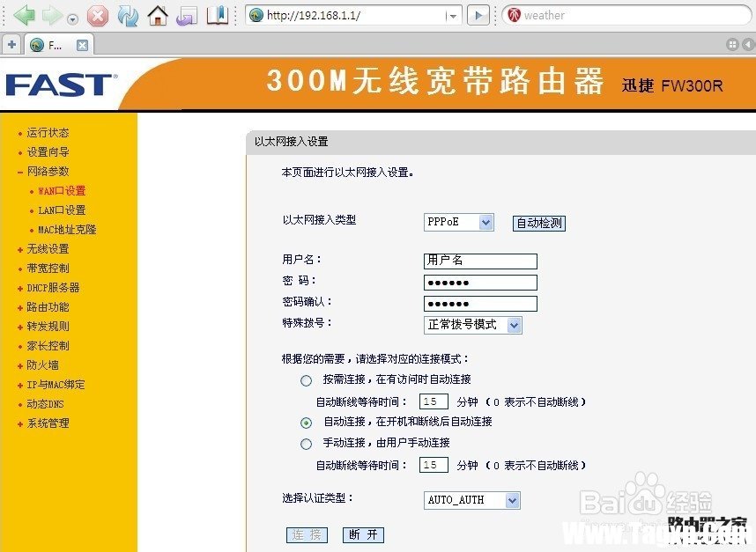Screen dimensions: 756x552
Task: Close the current browser tab
Action: coord(83,45)
